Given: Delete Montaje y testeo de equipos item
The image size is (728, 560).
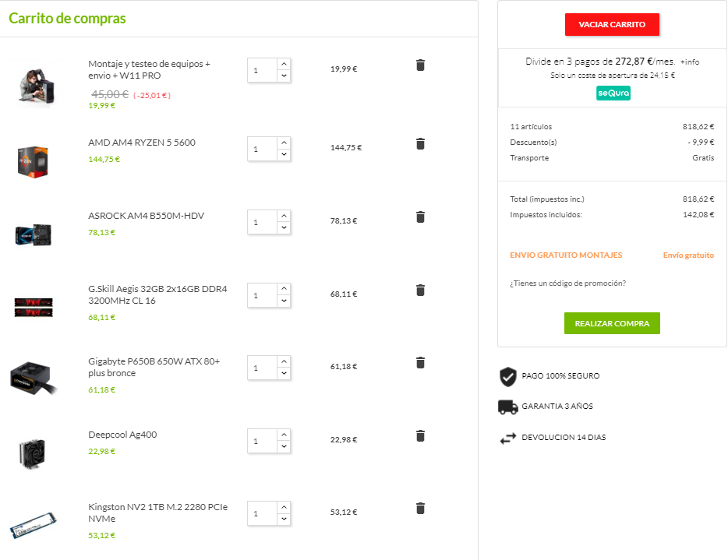Looking at the screenshot, I should (x=420, y=65).
